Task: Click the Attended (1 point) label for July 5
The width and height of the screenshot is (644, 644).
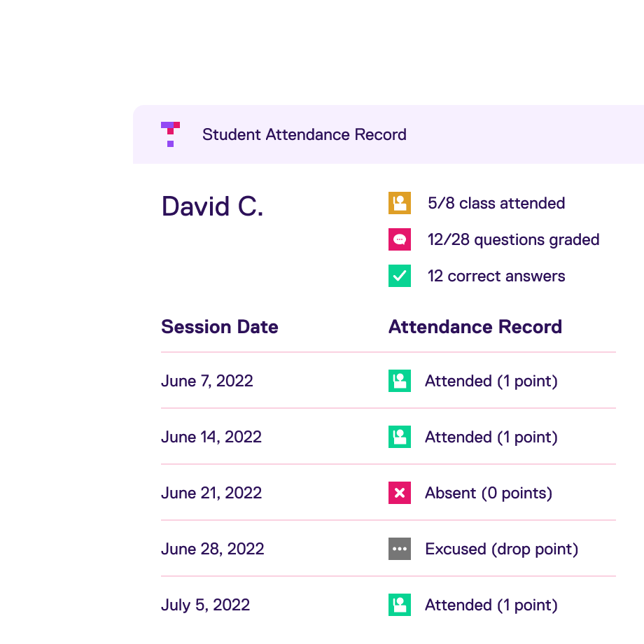Action: pyautogui.click(x=491, y=605)
